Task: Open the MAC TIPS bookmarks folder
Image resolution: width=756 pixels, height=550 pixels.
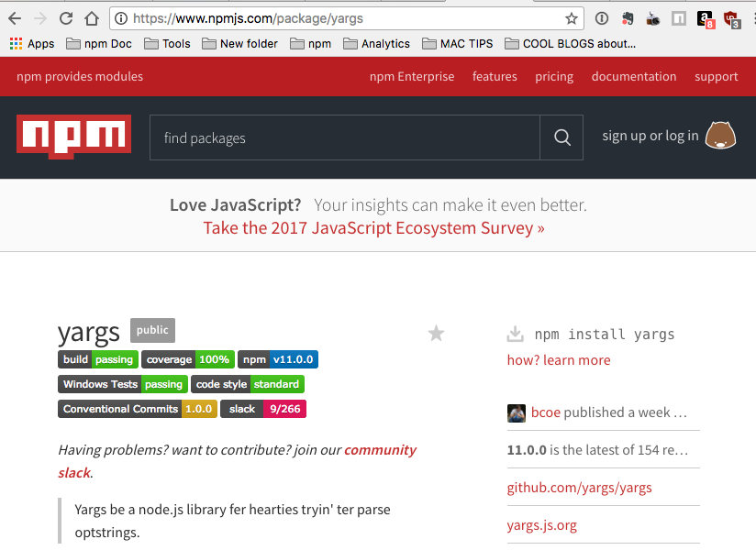Action: pyautogui.click(x=457, y=43)
